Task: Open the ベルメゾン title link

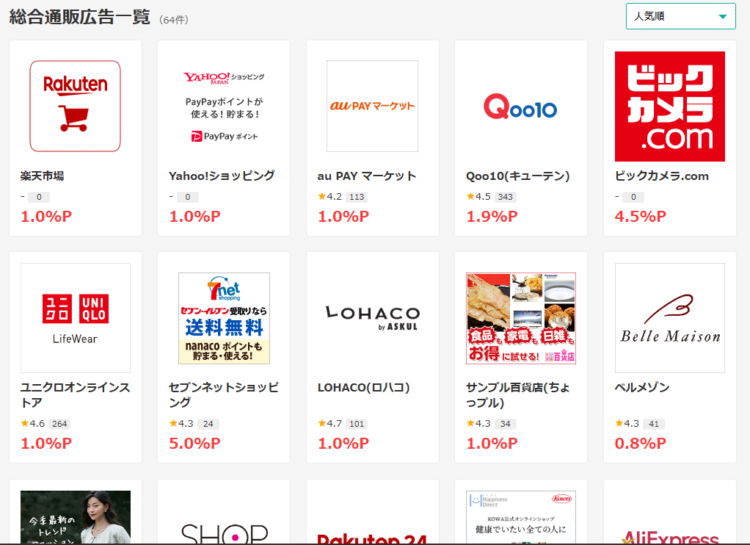Action: [642, 388]
